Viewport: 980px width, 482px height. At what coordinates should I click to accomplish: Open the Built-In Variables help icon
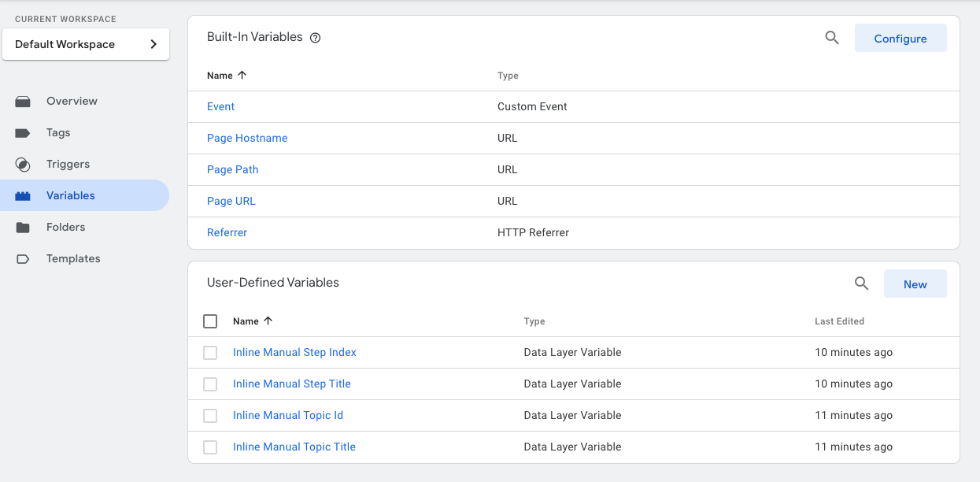click(315, 38)
